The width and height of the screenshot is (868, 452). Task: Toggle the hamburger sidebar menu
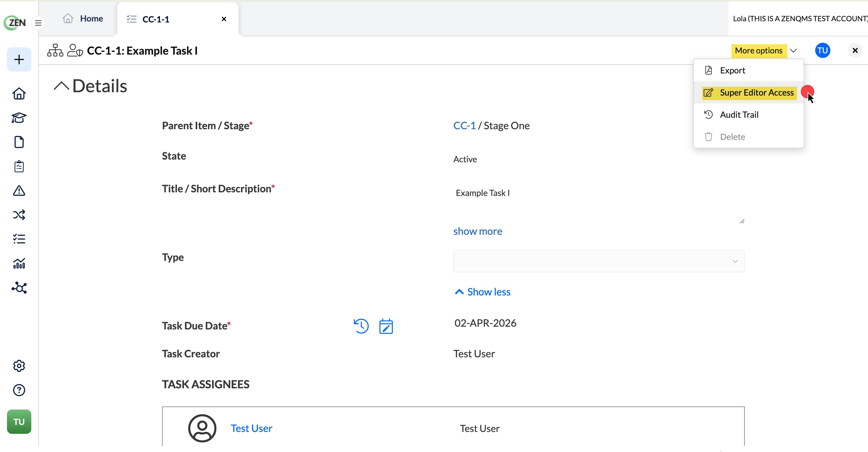click(38, 23)
